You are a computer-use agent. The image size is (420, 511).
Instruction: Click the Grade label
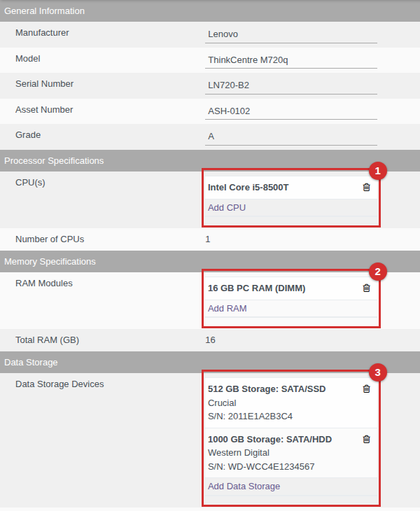tap(28, 135)
